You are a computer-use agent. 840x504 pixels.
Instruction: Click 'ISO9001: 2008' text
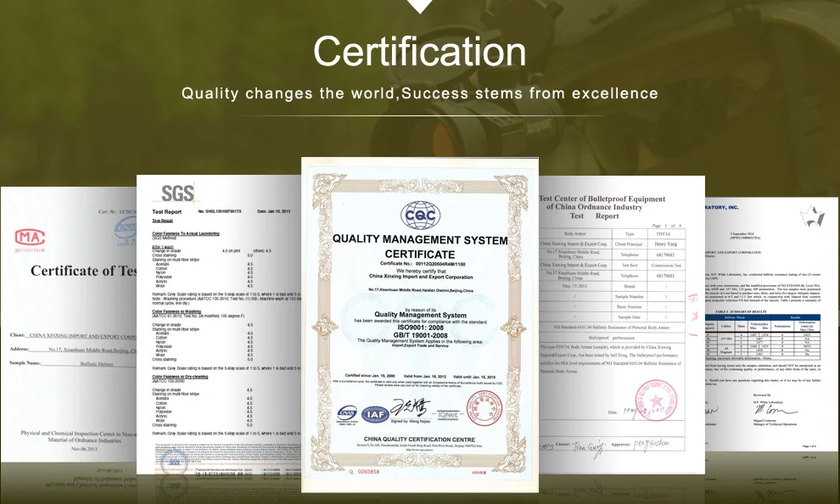coord(421,328)
